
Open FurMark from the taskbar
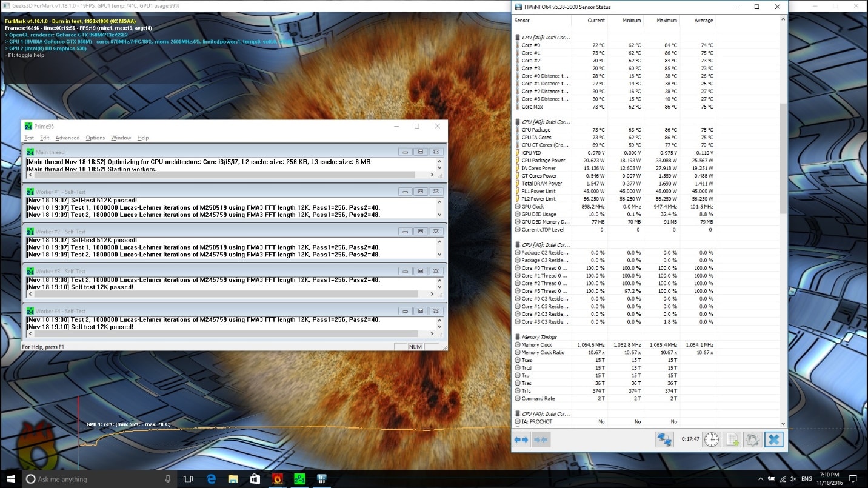pyautogui.click(x=277, y=479)
